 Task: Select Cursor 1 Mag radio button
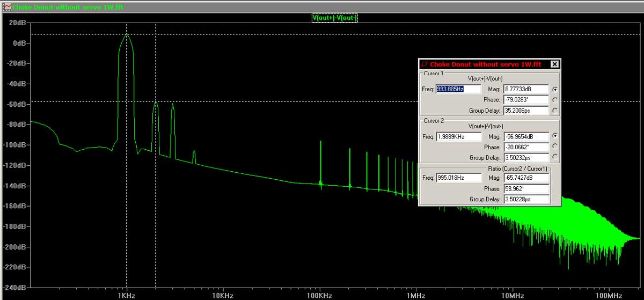pos(554,89)
